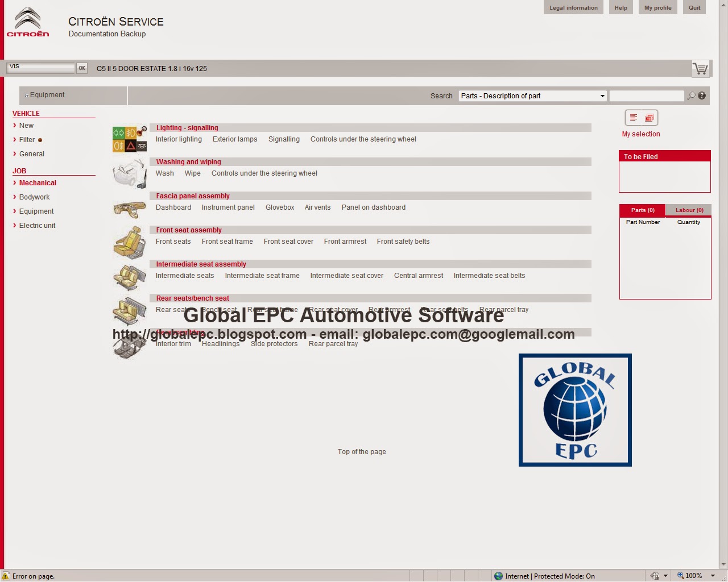The width and height of the screenshot is (728, 582).
Task: Click the status bar zoom magnifier icon
Action: [x=680, y=576]
